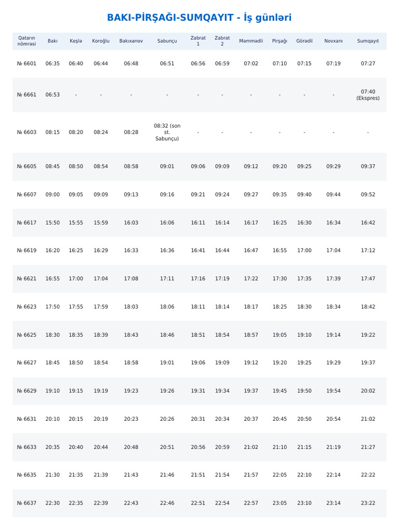Click the Novxanı column header
This screenshot has width=399, height=532.
(334, 41)
